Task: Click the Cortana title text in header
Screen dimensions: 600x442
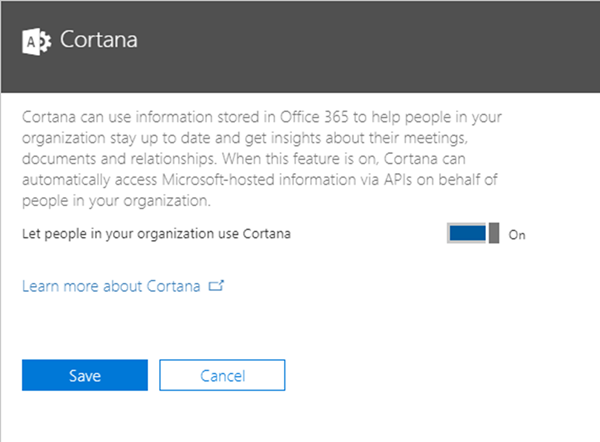Action: point(99,41)
